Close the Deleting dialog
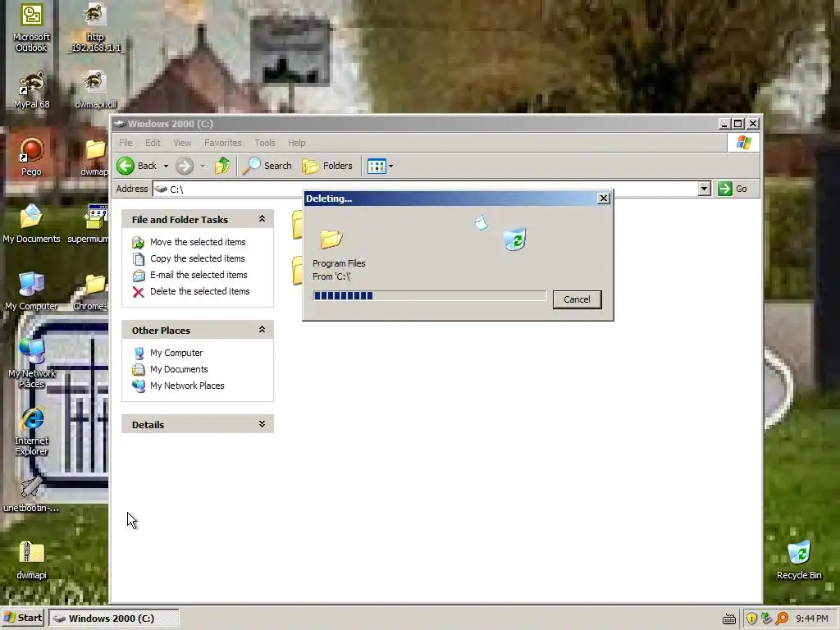 [604, 199]
